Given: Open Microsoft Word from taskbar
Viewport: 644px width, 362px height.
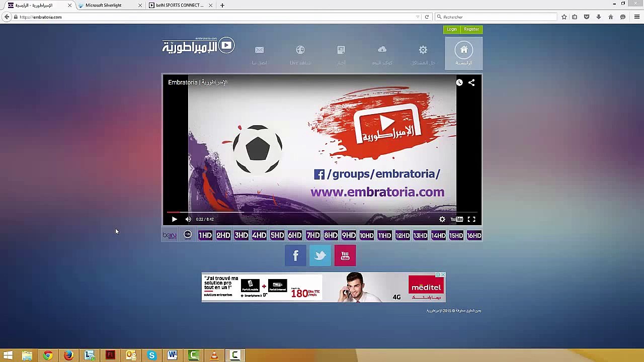Looking at the screenshot, I should (x=173, y=355).
